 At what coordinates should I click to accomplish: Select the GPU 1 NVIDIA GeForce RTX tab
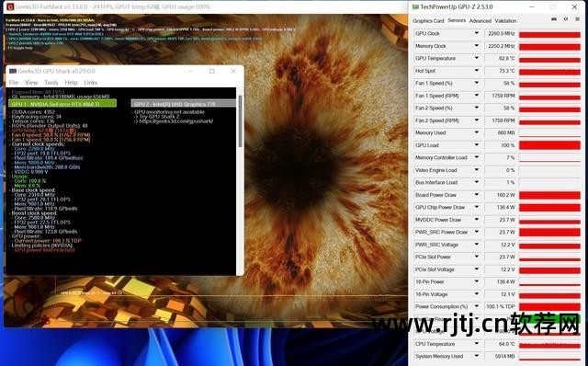[x=62, y=104]
